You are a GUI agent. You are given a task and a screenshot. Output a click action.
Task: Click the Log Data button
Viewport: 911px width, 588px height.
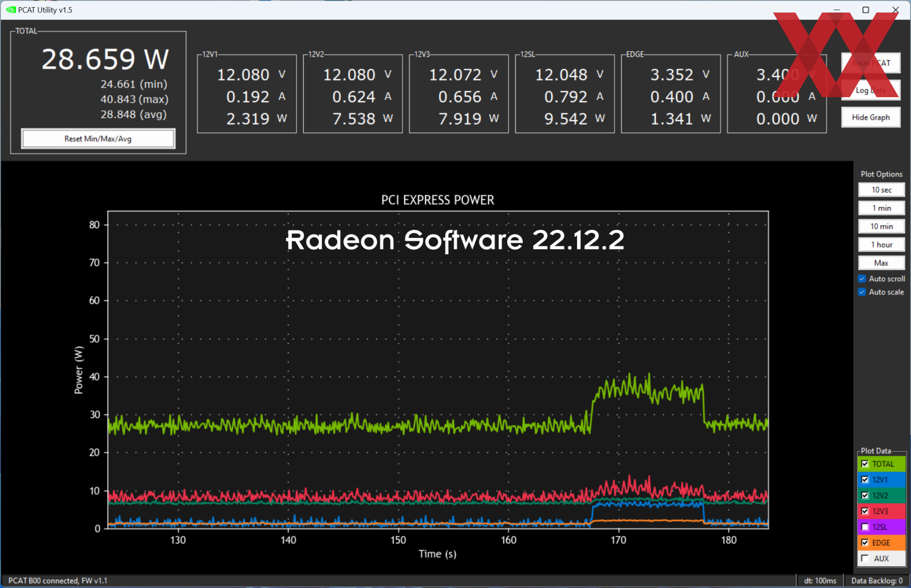point(871,90)
